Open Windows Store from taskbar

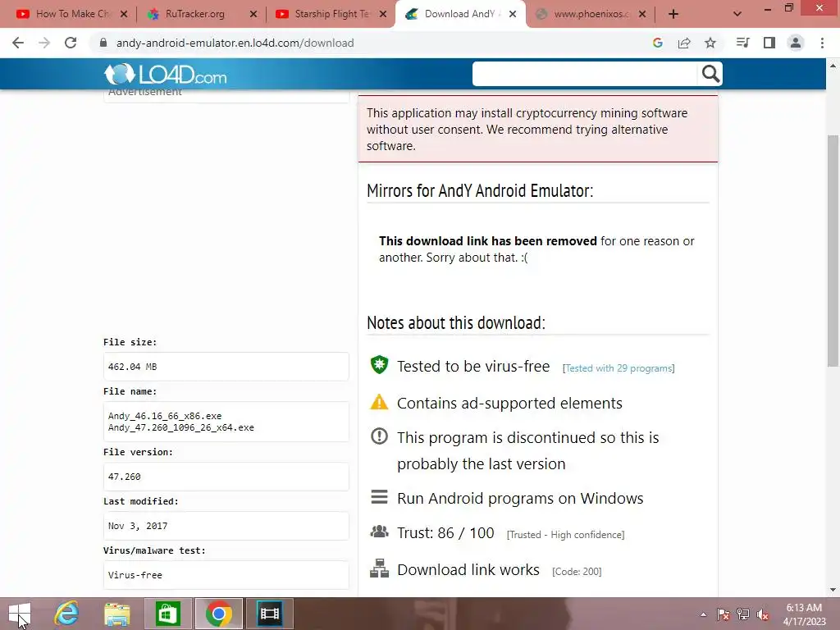click(167, 614)
